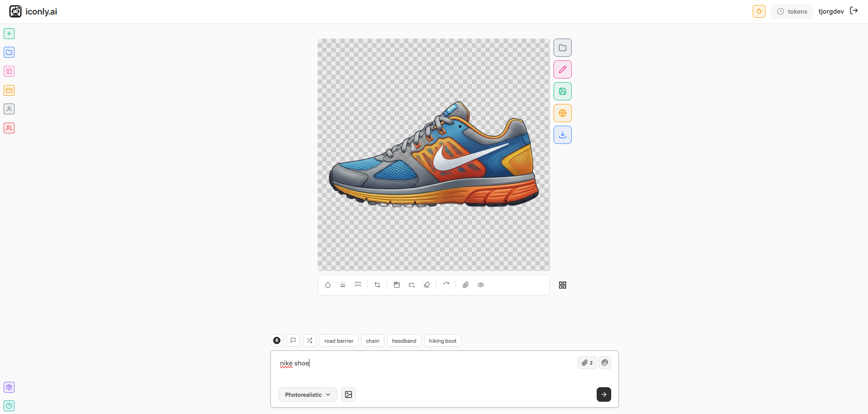Click the blue download icon
This screenshot has width=868, height=414.
[x=562, y=135]
